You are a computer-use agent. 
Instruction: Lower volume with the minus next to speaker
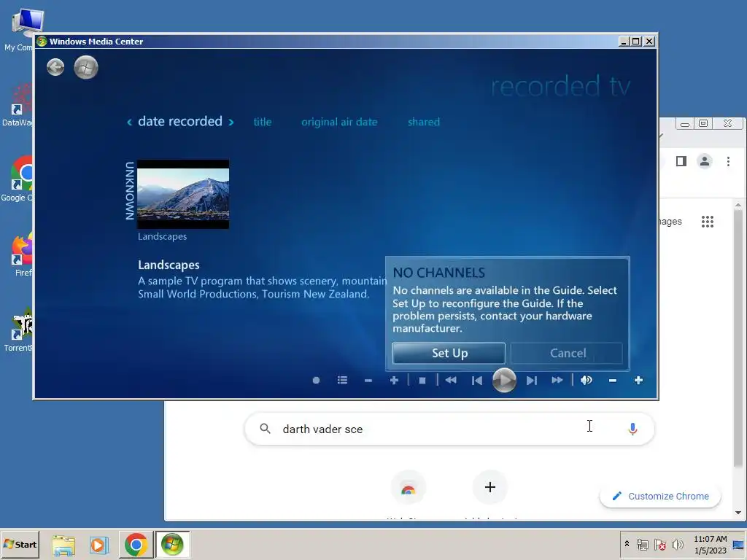(613, 381)
